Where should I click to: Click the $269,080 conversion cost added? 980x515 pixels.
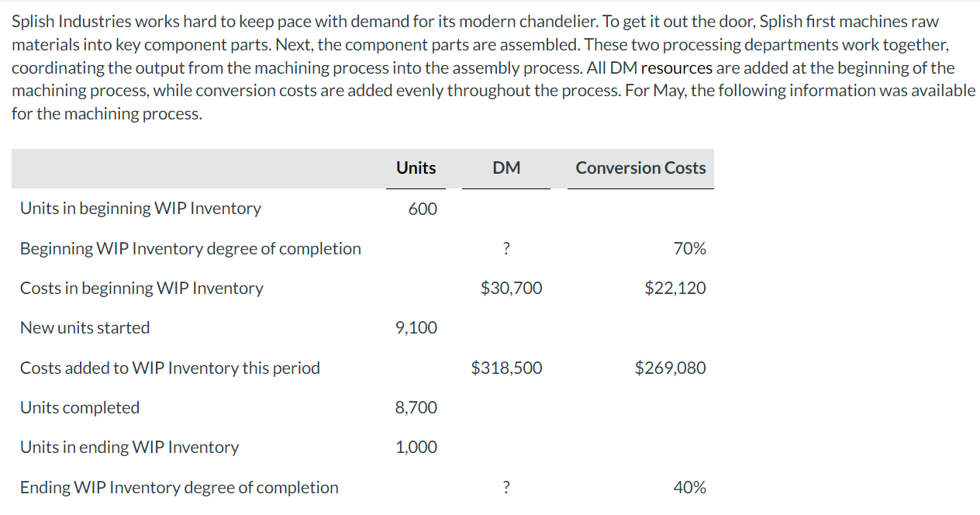[670, 368]
